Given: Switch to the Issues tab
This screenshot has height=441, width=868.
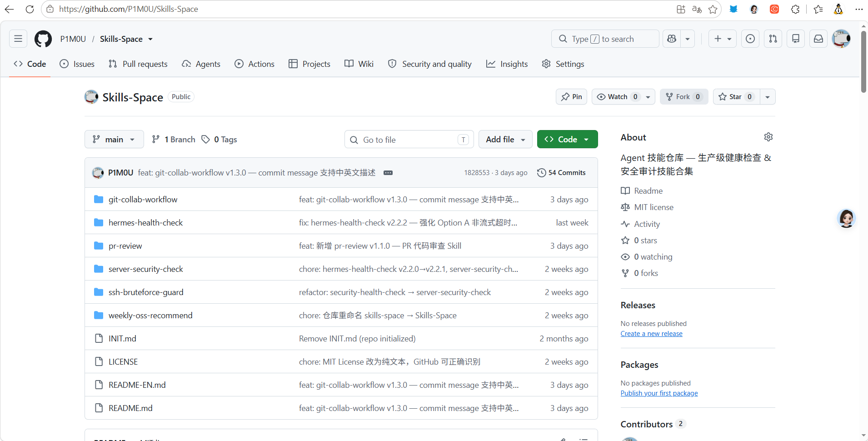Looking at the screenshot, I should [77, 64].
